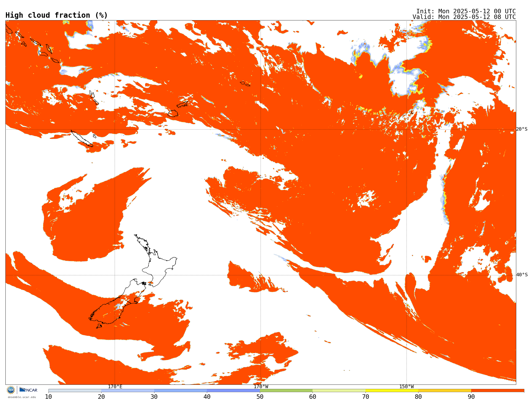Click the ensemble.ucar.edu text
532x400 pixels.
click(22, 397)
